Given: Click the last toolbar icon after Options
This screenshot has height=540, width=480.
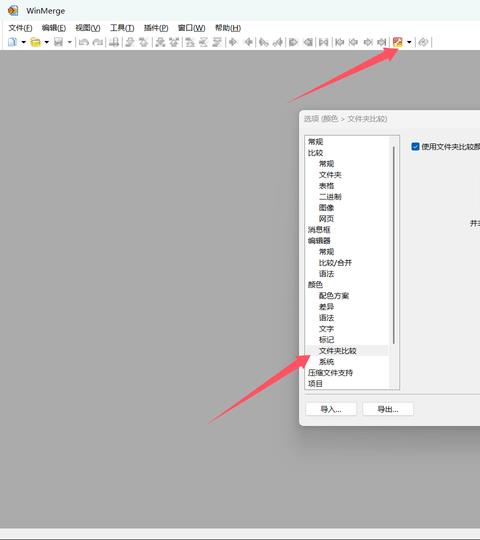Looking at the screenshot, I should 423,42.
